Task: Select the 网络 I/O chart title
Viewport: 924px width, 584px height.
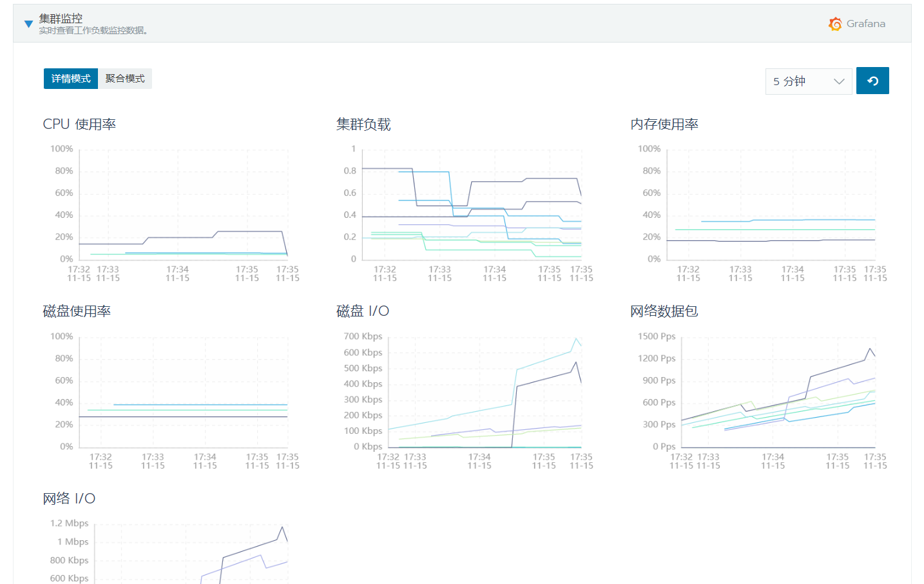Action: (x=69, y=498)
